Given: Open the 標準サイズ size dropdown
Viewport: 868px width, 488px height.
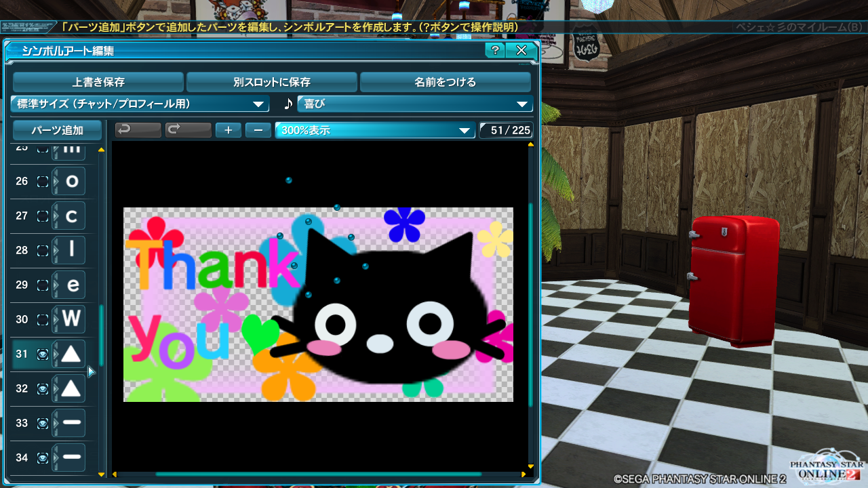Looking at the screenshot, I should pyautogui.click(x=140, y=104).
